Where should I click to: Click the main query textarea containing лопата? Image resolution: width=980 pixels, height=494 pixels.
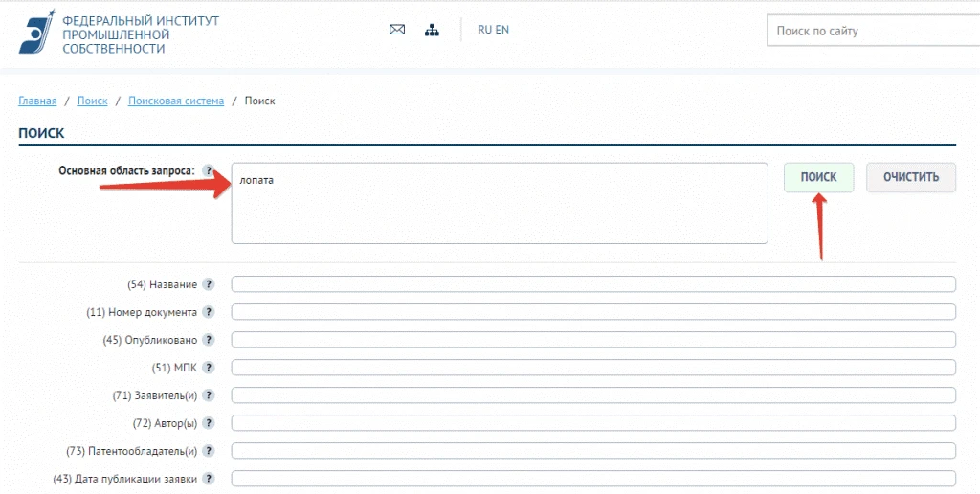click(500, 203)
